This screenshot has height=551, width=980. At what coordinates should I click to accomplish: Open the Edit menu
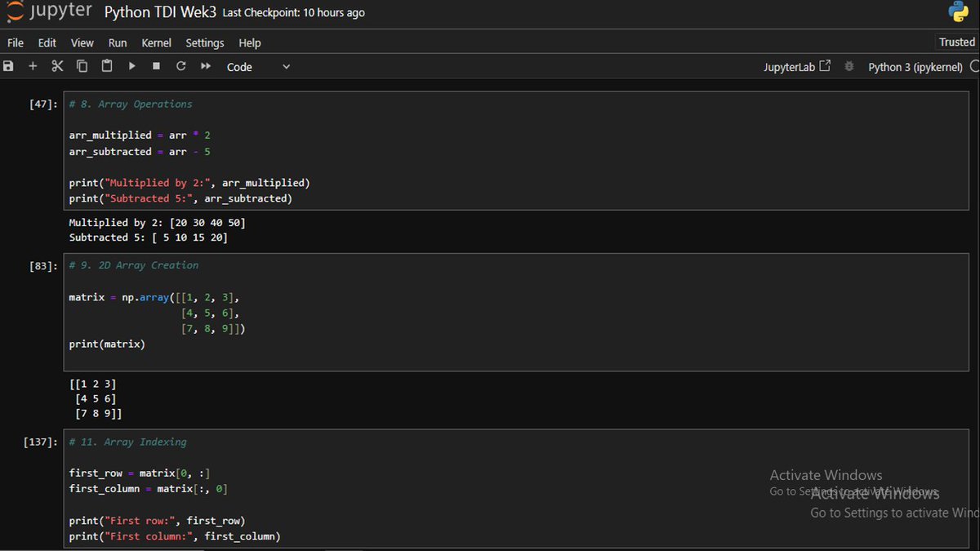click(47, 42)
